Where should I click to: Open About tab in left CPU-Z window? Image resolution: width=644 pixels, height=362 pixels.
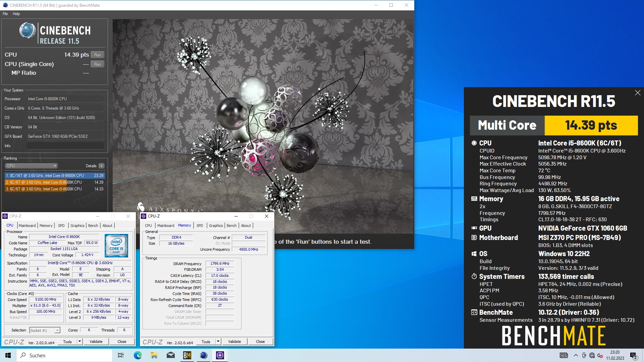pos(107,226)
